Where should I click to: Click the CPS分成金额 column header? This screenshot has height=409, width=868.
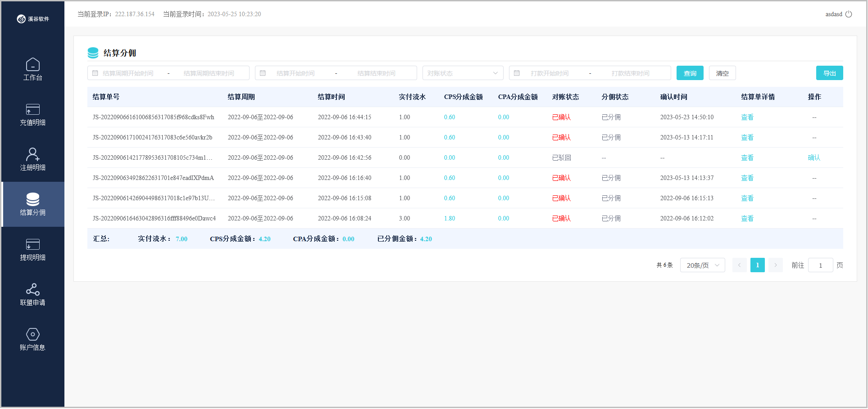coord(463,97)
